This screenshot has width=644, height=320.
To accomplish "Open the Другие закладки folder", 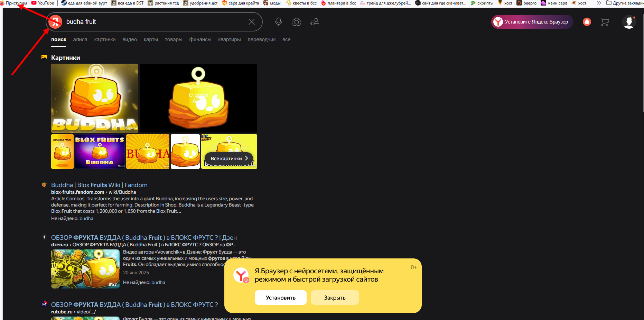I will (x=625, y=3).
